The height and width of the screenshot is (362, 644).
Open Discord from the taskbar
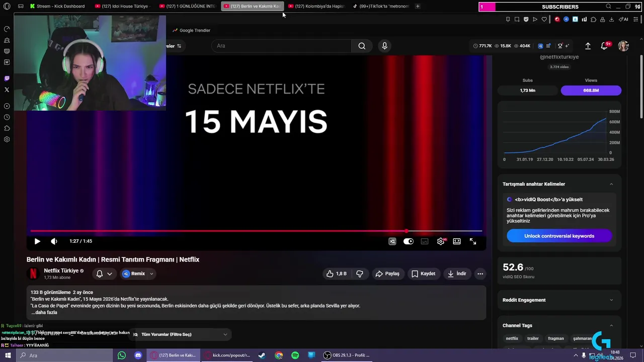[x=138, y=355]
